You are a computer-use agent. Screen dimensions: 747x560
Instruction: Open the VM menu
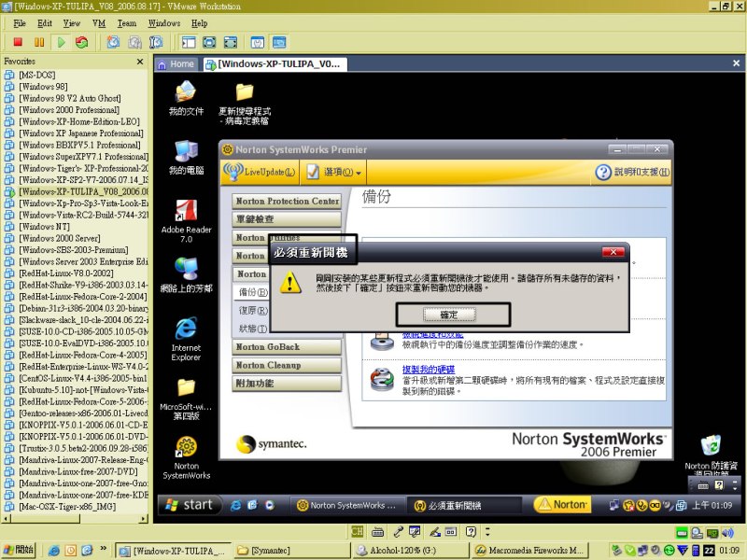click(x=99, y=23)
